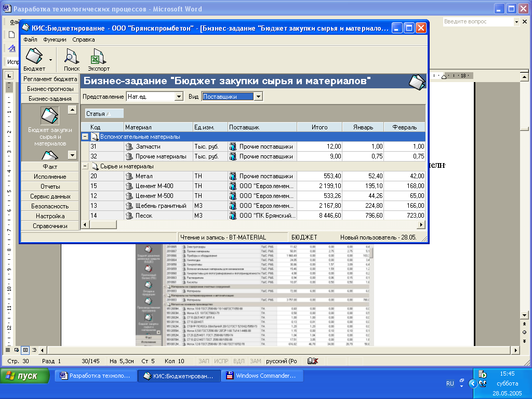The height and width of the screenshot is (399, 532).
Task: Click the header icon beside Бизнес-задание title
Action: point(417,82)
